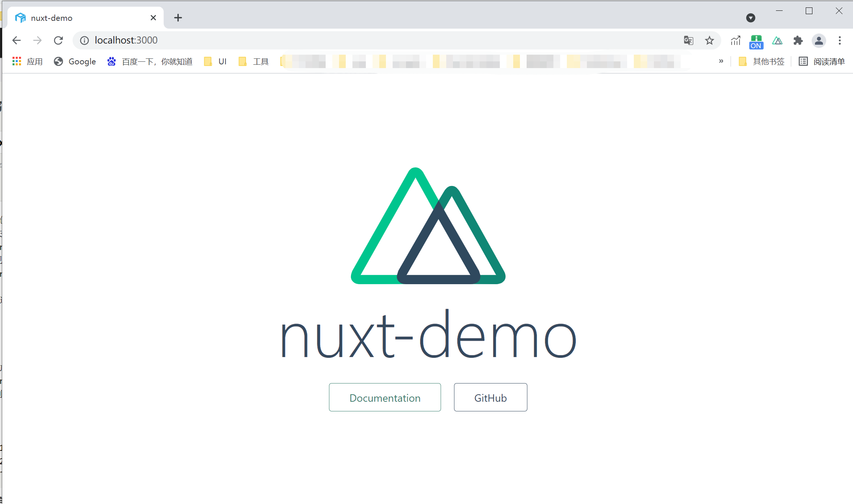Open the Extensions puzzle piece menu
The height and width of the screenshot is (504, 853).
[798, 40]
